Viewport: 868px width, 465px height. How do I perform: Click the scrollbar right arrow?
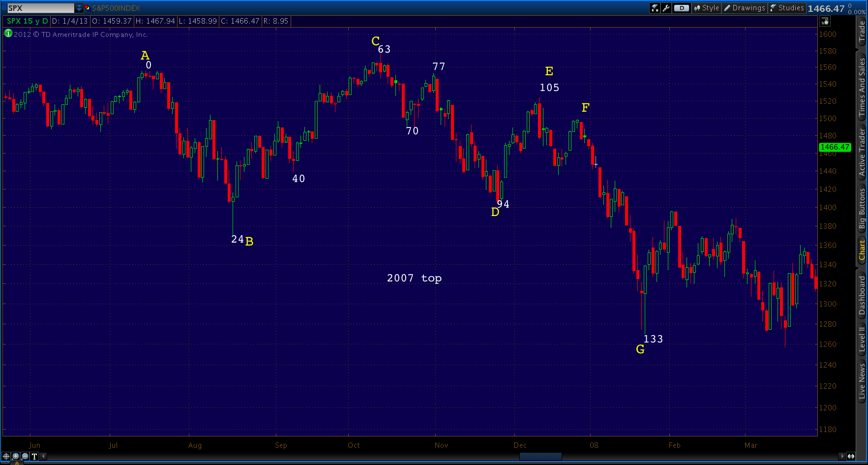(x=842, y=456)
